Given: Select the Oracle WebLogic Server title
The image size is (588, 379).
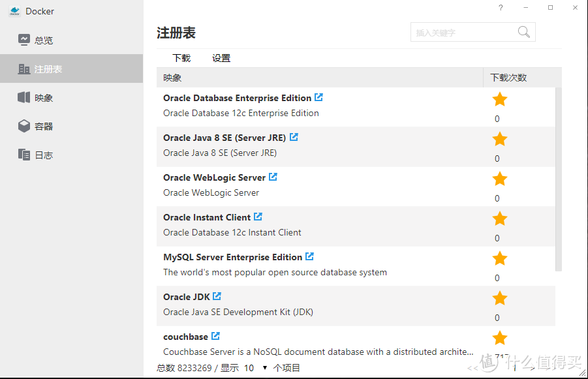Looking at the screenshot, I should 214,177.
